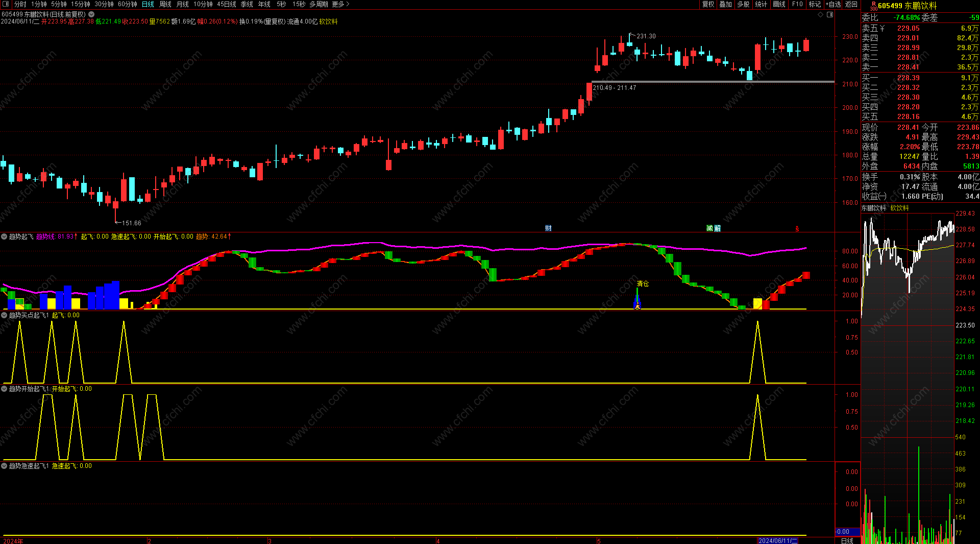Viewport: 980px width, 544px height.
Task: Click the 卖一 price 228.41
Action: coord(909,67)
